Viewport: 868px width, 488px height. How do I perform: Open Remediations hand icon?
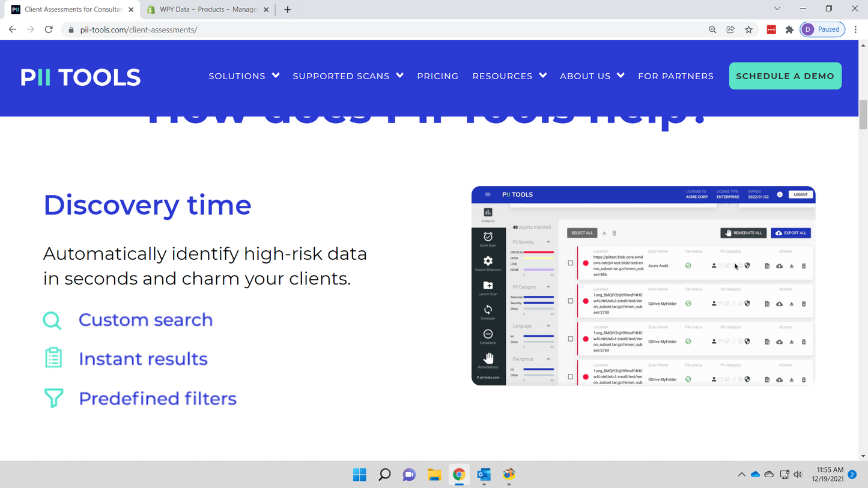(488, 358)
